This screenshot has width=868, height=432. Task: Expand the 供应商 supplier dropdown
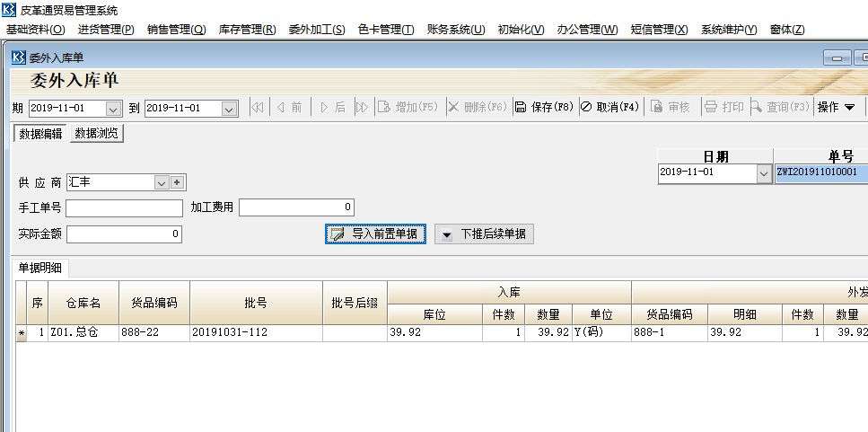161,182
